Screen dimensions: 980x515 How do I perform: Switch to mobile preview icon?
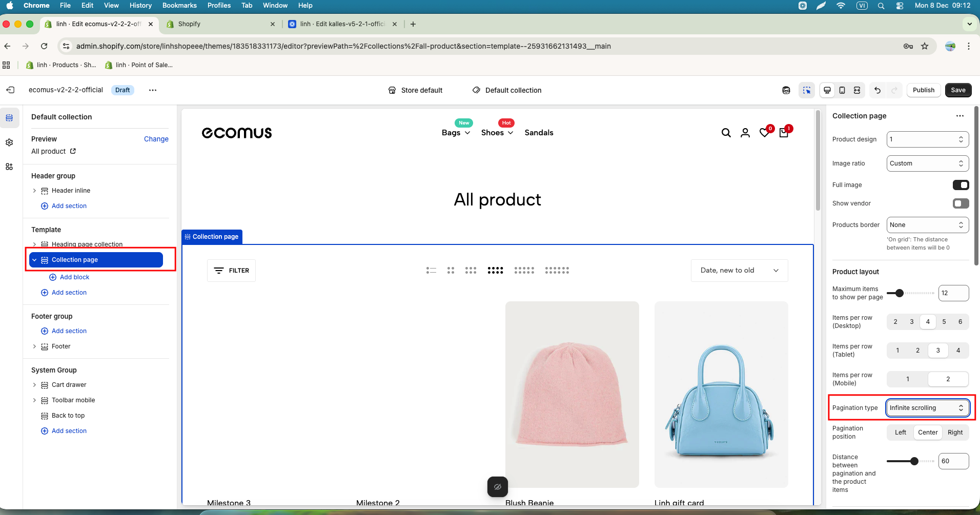(842, 90)
